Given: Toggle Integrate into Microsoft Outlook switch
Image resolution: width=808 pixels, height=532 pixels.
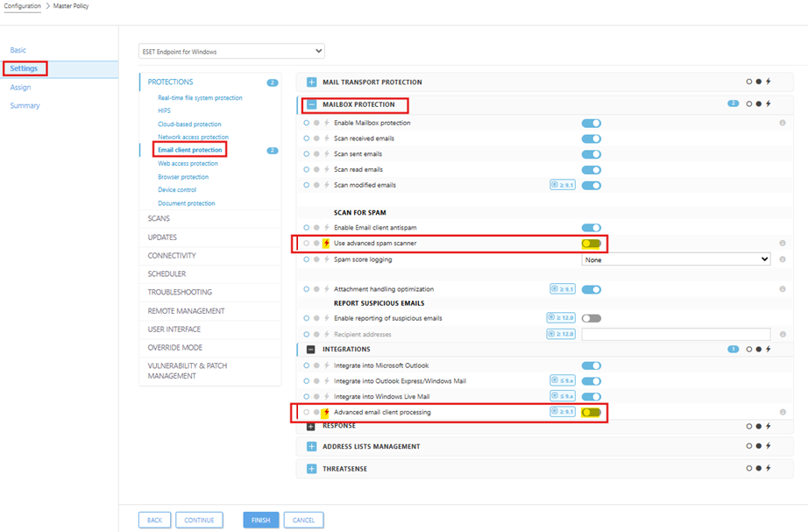Looking at the screenshot, I should (591, 365).
